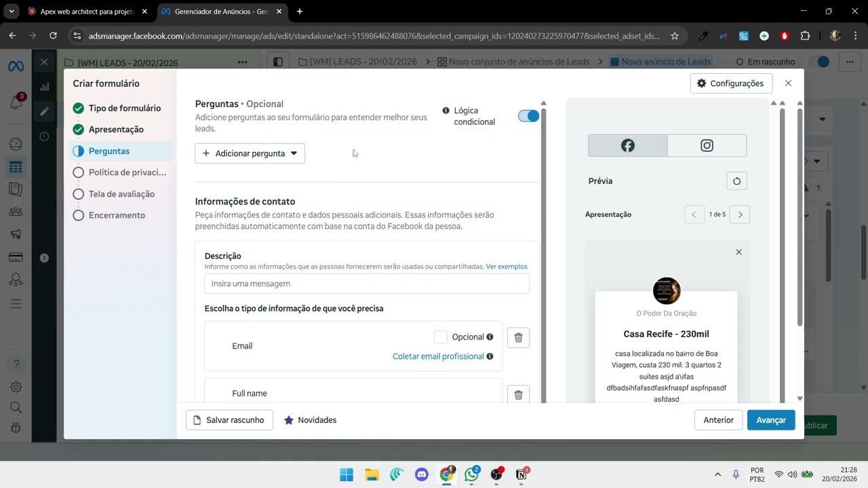Delete the Email field with trash icon
Screen dimensions: 868x488
pos(518,338)
